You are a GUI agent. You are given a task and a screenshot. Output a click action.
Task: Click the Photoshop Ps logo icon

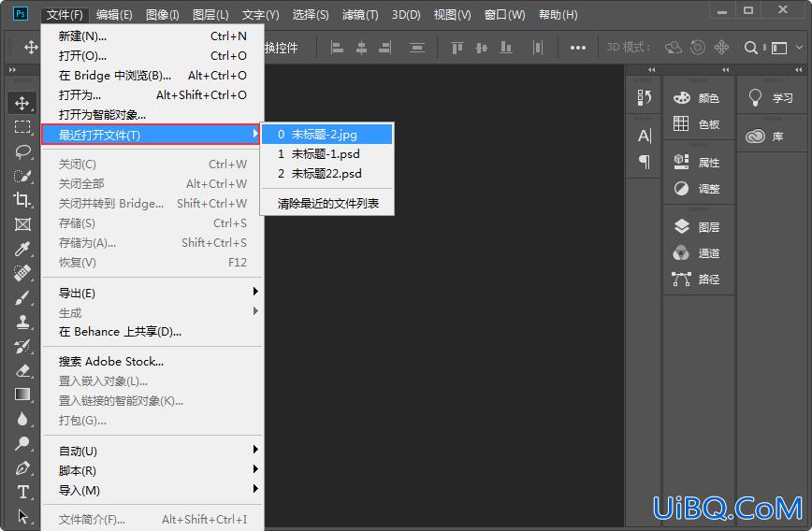pos(21,13)
